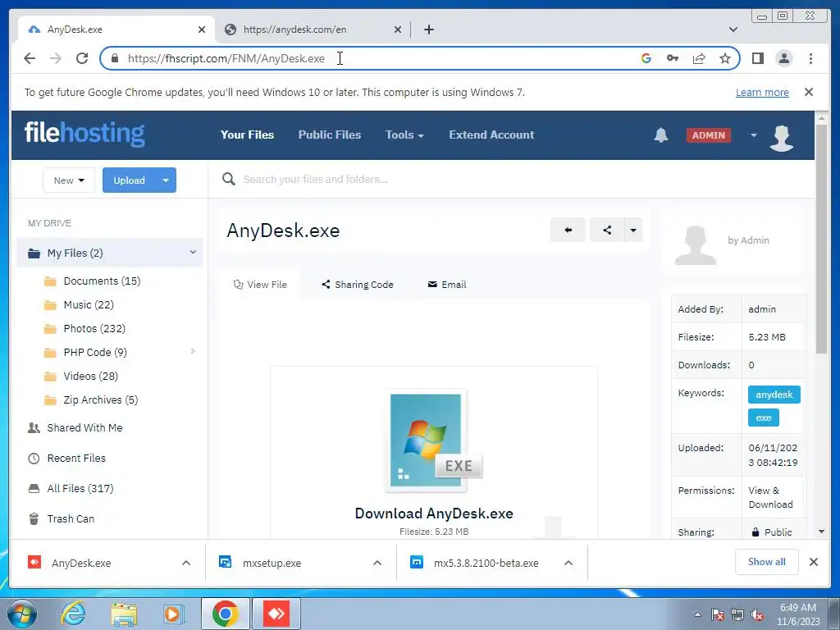Viewport: 840px width, 630px height.
Task: Click the Learn more link
Action: [x=762, y=92]
